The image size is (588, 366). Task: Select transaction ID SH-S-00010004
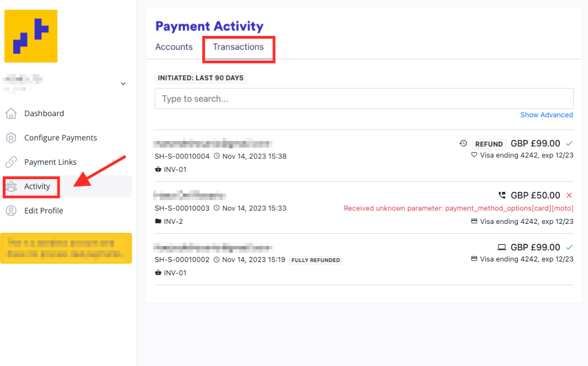182,156
